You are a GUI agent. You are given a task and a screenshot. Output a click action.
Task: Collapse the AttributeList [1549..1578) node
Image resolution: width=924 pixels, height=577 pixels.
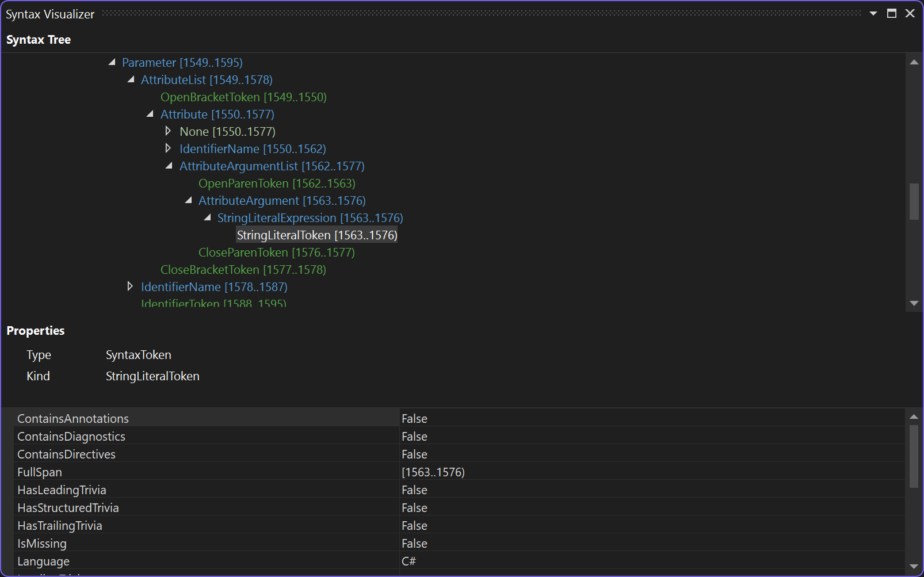coord(131,79)
